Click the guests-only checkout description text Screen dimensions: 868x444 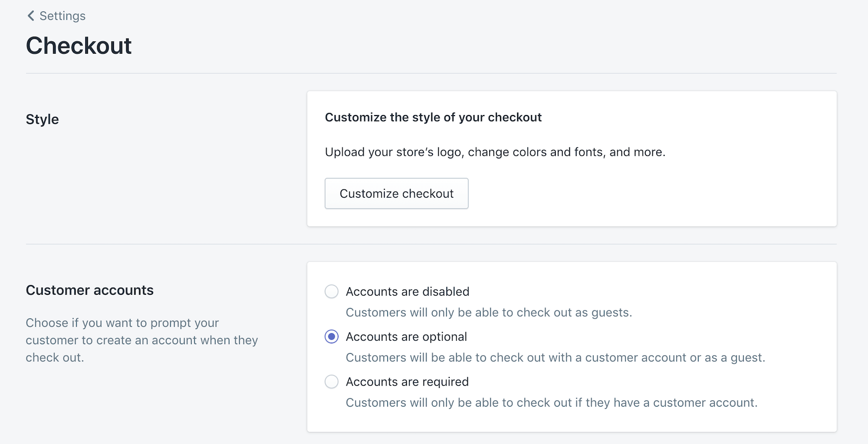(489, 312)
